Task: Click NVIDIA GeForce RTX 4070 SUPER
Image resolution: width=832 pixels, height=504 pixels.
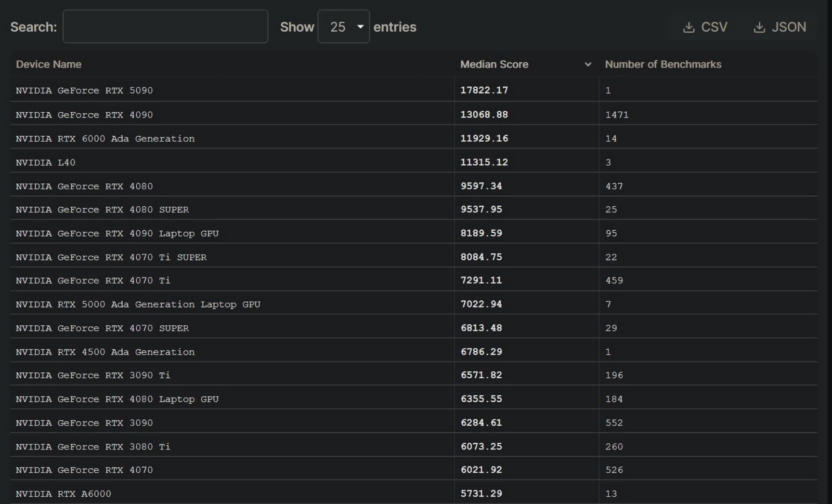Action: 102,328
